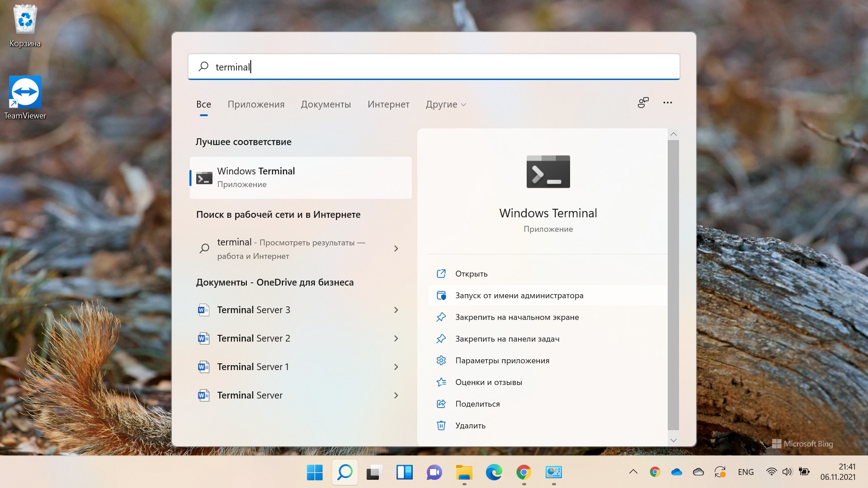868x488 pixels.
Task: Switch to the Документы tab
Action: coord(326,104)
